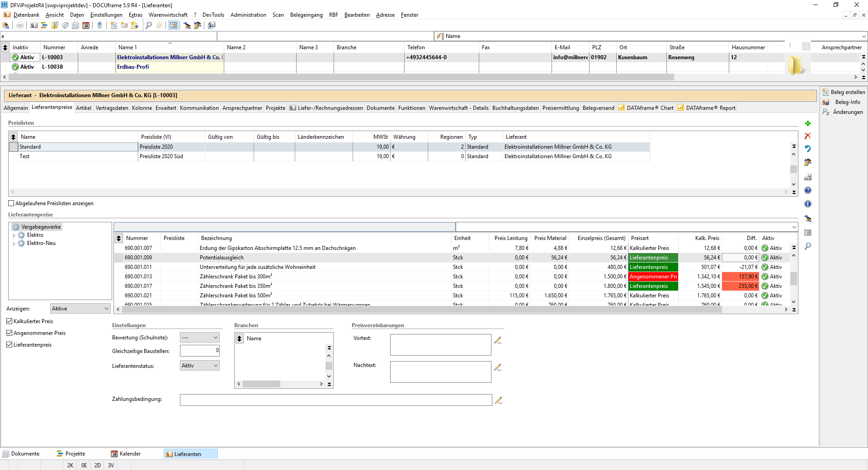Switch to the Buchhaltungsdaten tab
Screen dimensions: 868x470
click(515, 108)
